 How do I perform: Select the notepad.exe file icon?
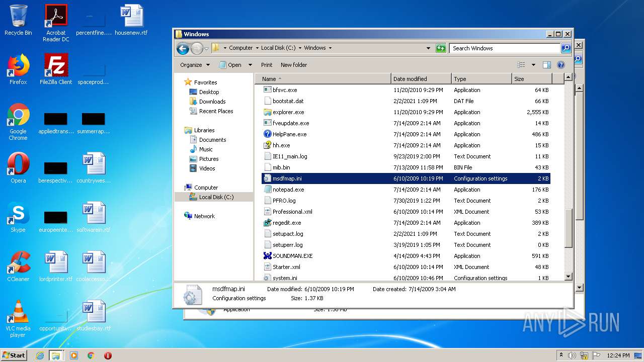(268, 190)
